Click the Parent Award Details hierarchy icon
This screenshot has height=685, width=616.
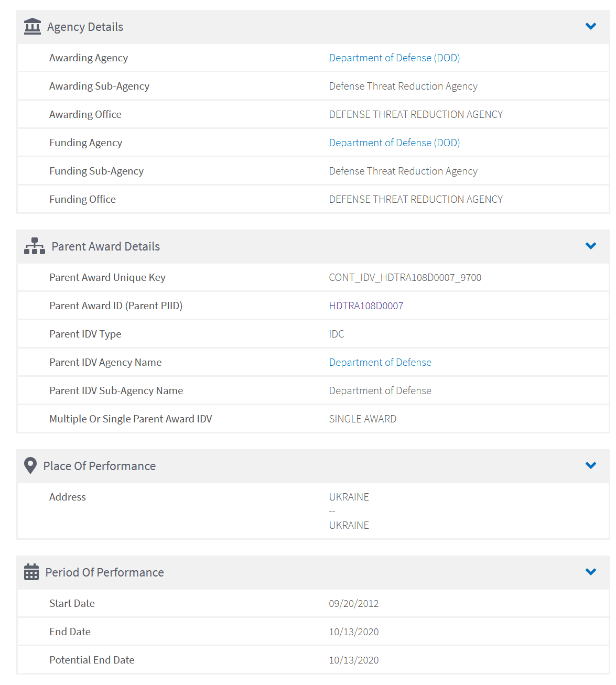[35, 246]
